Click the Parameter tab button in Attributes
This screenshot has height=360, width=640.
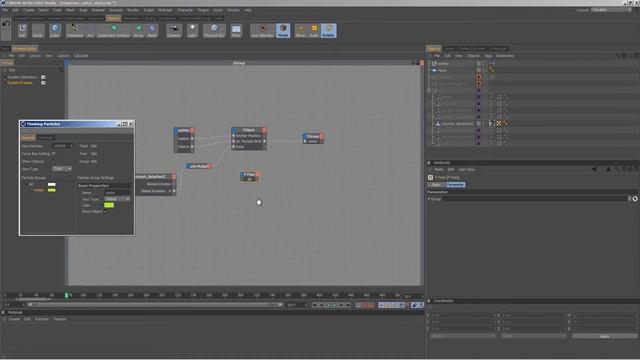coord(455,185)
